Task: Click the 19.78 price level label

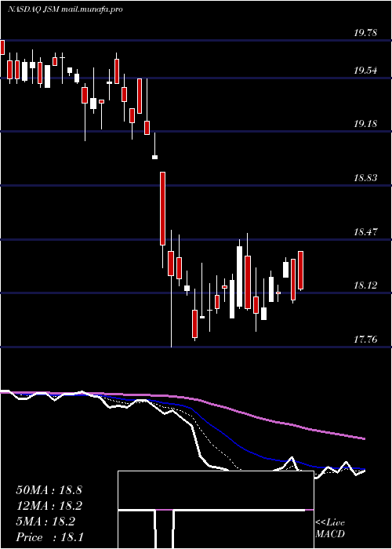Action: 365,33
